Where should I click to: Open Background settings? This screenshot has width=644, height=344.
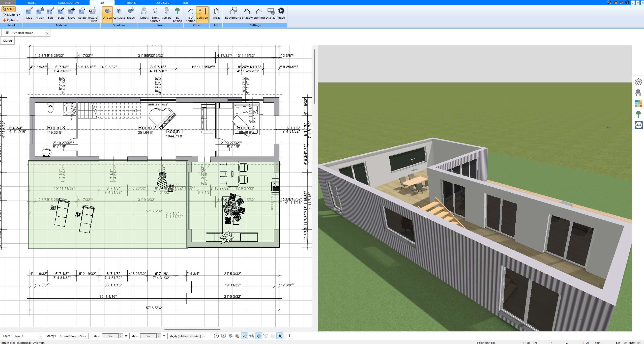coord(233,13)
